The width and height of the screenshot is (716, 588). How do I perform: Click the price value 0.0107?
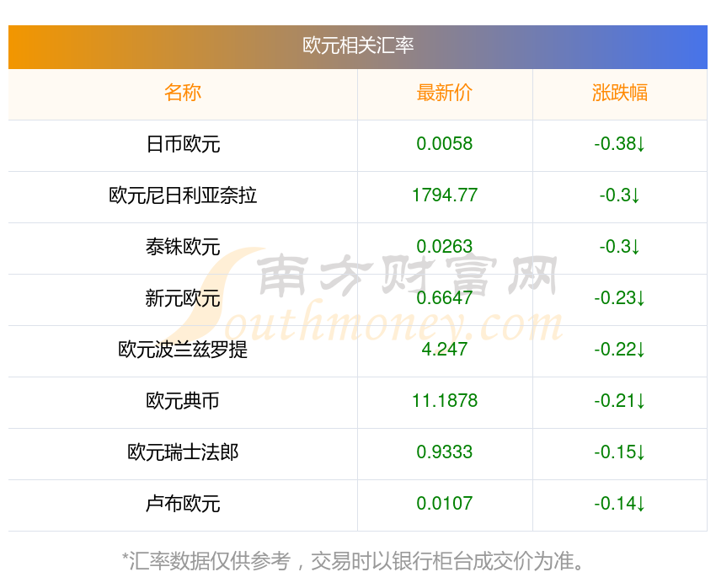pos(444,504)
